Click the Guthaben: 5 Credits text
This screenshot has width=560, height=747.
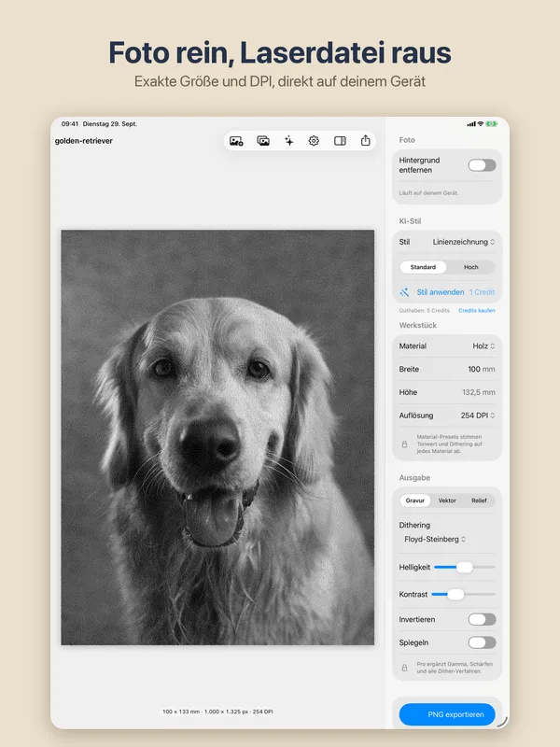(425, 311)
